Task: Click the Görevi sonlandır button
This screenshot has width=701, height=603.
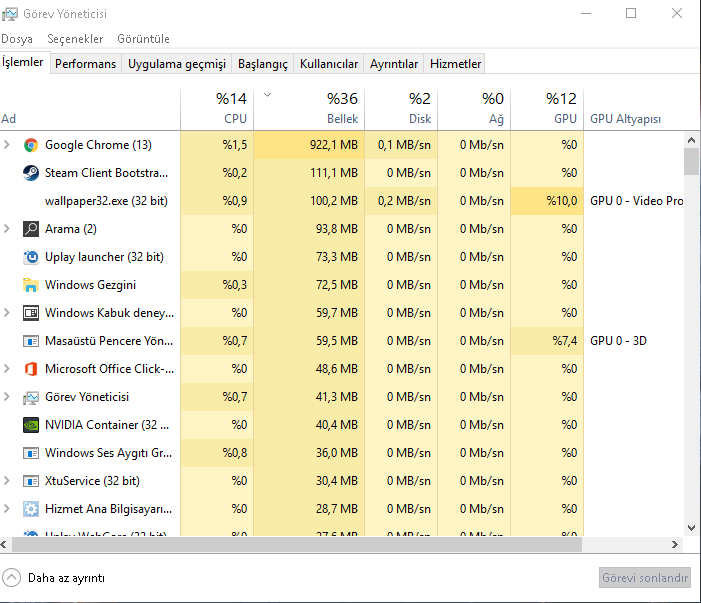Action: [x=645, y=578]
